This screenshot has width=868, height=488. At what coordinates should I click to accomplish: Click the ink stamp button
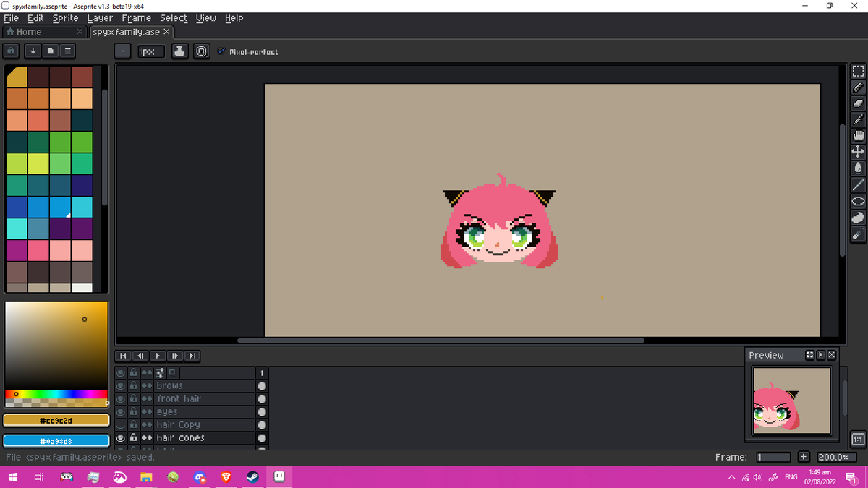(x=180, y=51)
